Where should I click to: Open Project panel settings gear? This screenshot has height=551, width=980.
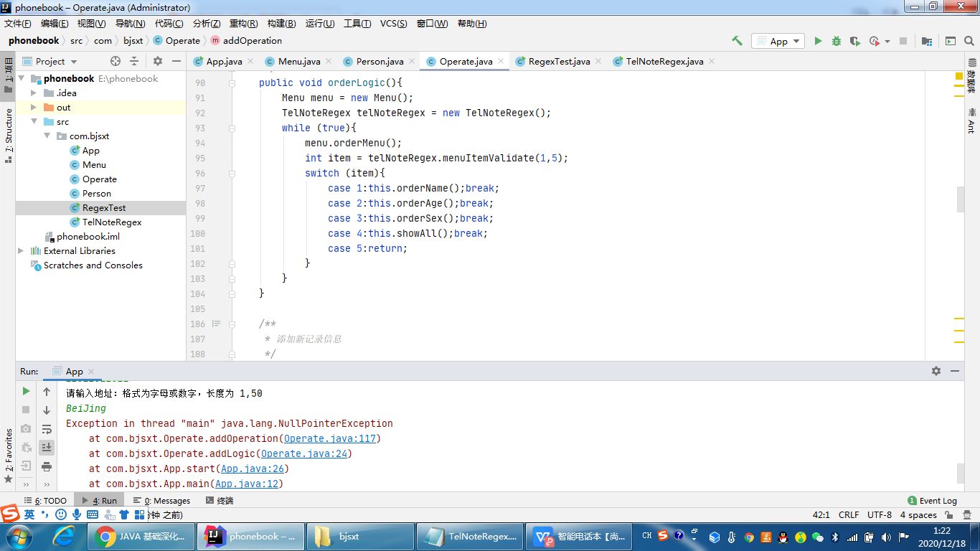158,61
